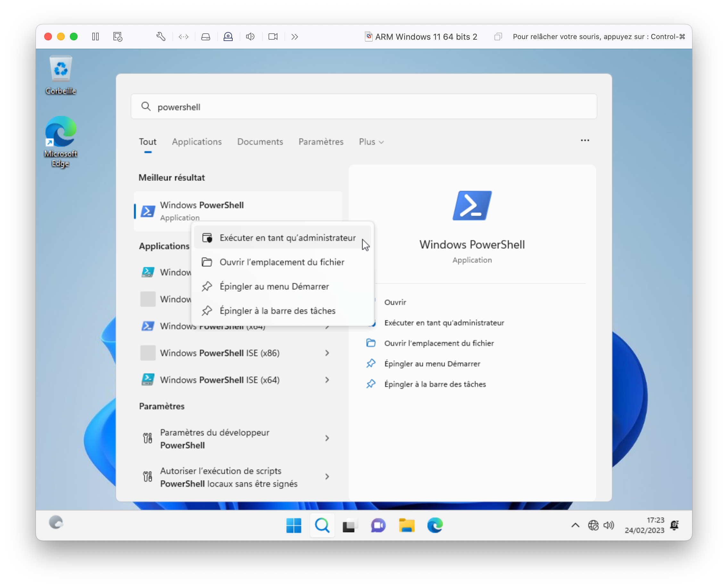Open Microsoft Edge on the taskbar
This screenshot has width=728, height=588.
pos(435,525)
